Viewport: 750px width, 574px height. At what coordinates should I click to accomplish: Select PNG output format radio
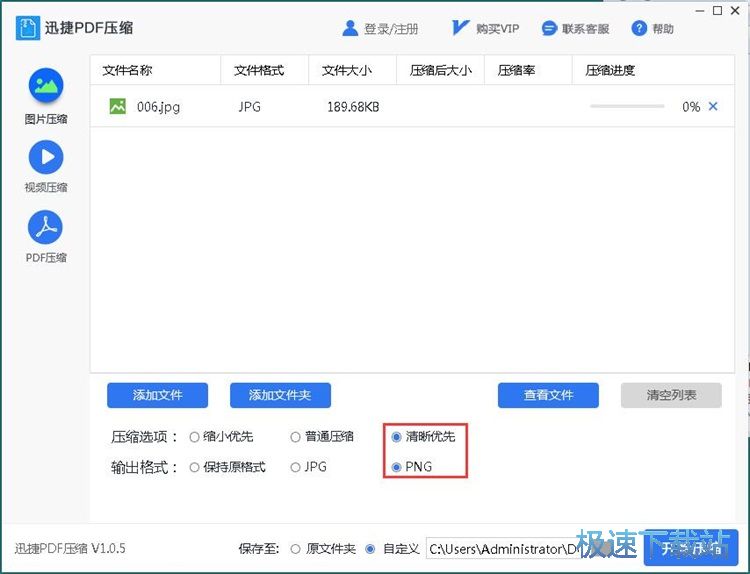(x=396, y=467)
